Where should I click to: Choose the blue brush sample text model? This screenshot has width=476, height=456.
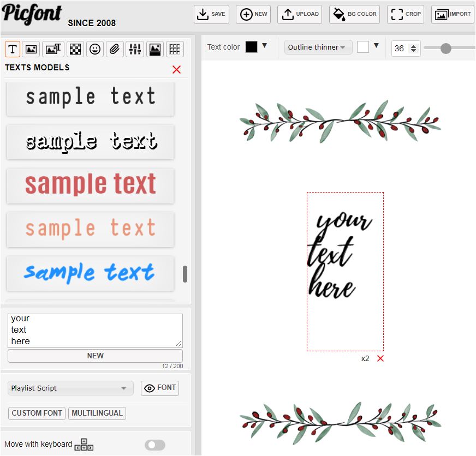[90, 273]
